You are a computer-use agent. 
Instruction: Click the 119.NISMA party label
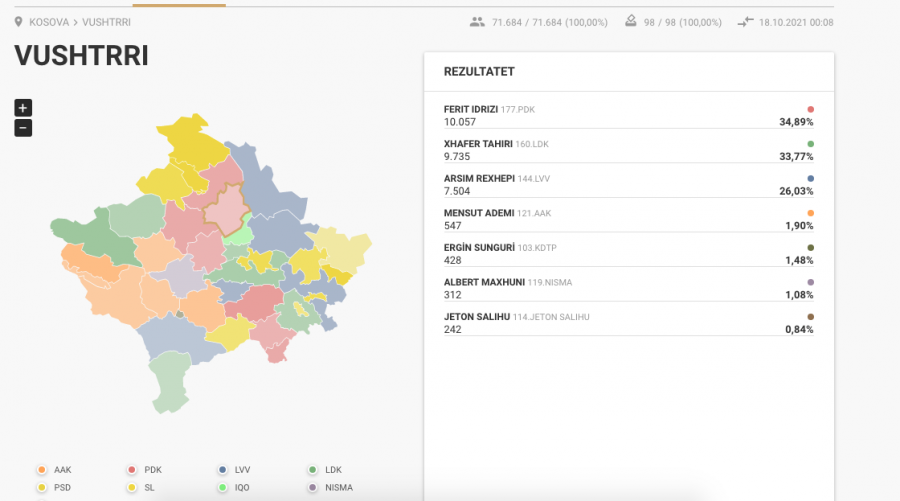550,282
